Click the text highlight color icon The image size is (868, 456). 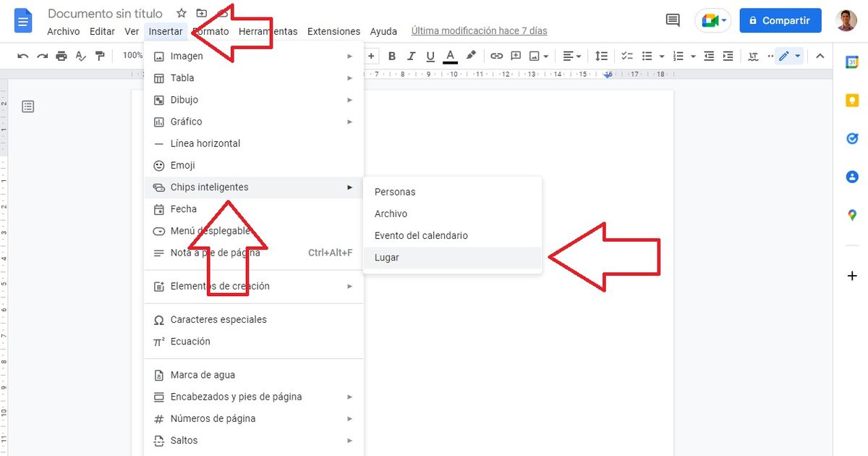(470, 56)
